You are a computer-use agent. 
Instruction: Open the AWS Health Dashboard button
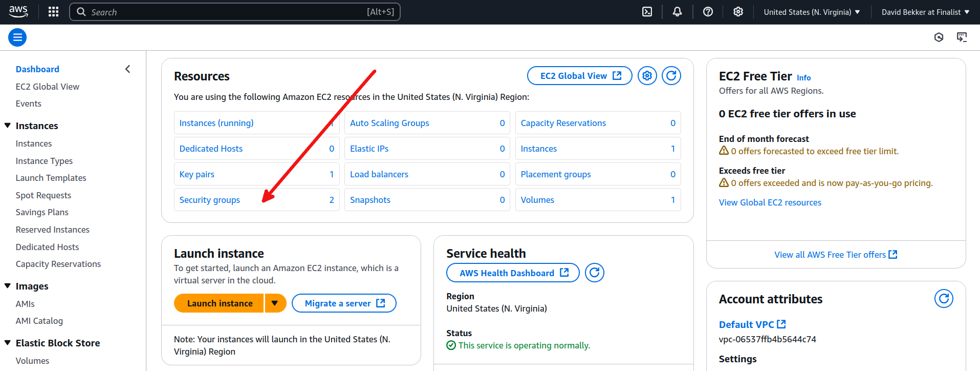click(513, 273)
